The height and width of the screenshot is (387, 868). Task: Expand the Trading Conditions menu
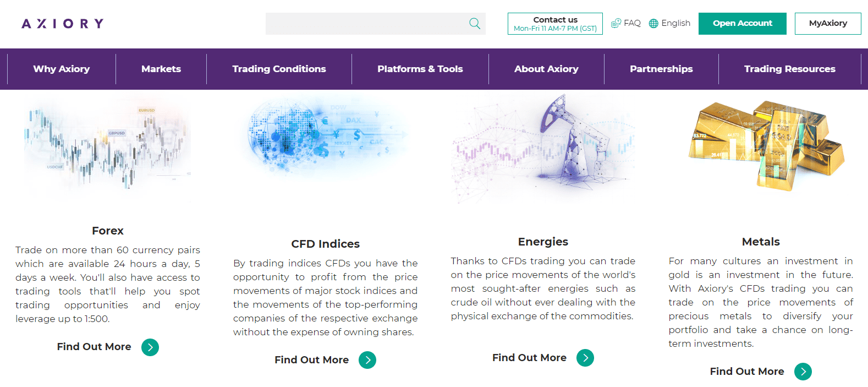pos(279,69)
